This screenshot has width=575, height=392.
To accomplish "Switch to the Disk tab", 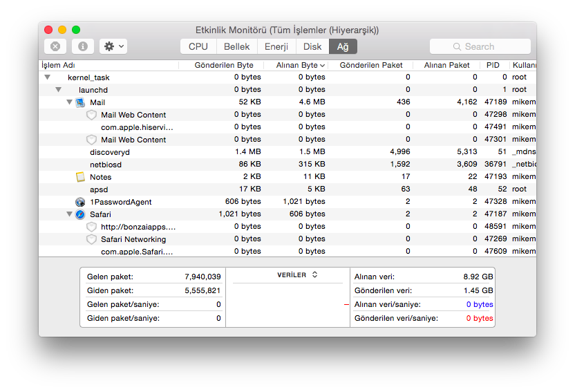I will pyautogui.click(x=312, y=46).
